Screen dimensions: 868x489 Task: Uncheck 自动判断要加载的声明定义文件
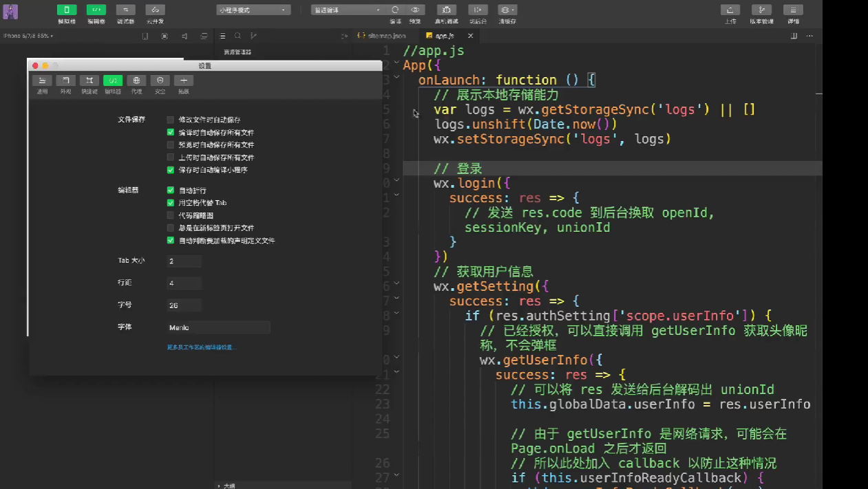pyautogui.click(x=171, y=241)
